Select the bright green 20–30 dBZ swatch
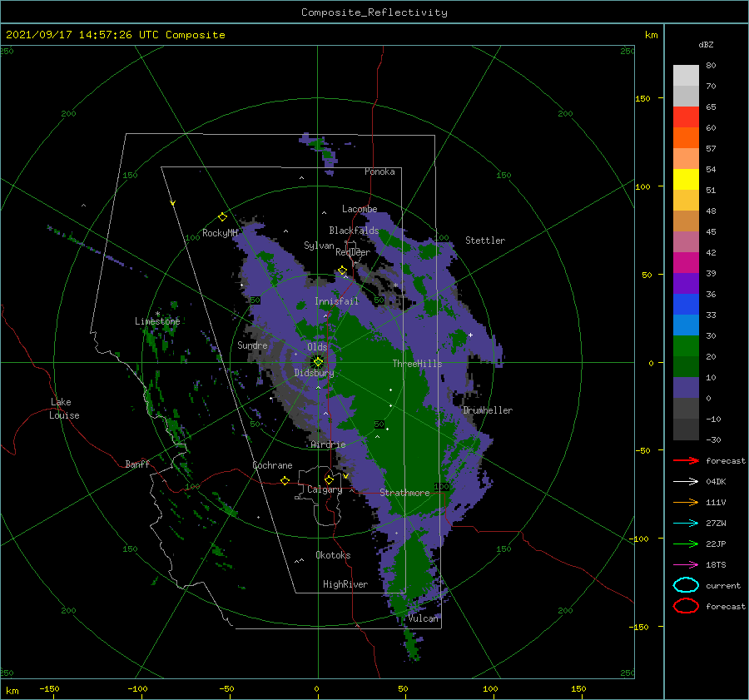Image resolution: width=749 pixels, height=700 pixels. [x=686, y=346]
